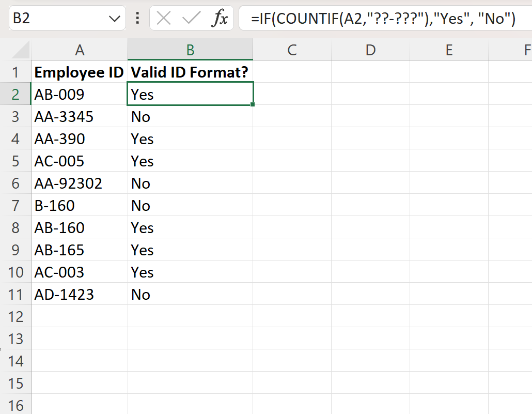Select the No cell for B-160
532x414 pixels.
click(x=191, y=206)
